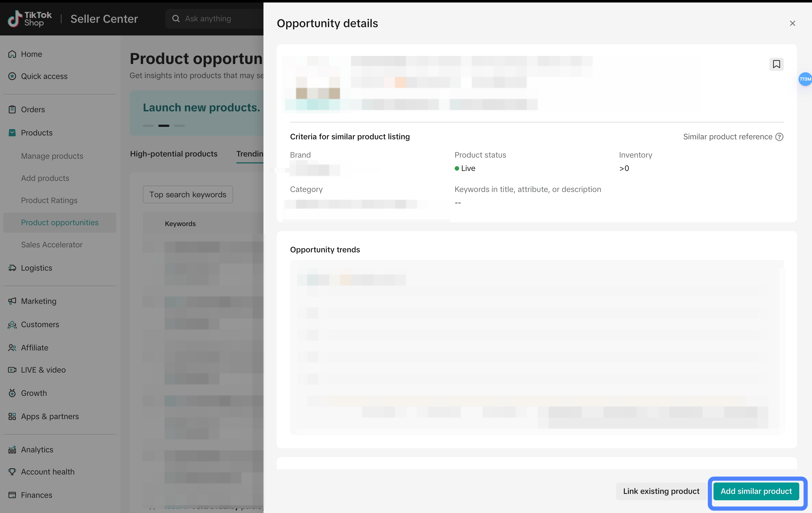
Task: Click the TikTok Shop logo
Action: (x=30, y=19)
